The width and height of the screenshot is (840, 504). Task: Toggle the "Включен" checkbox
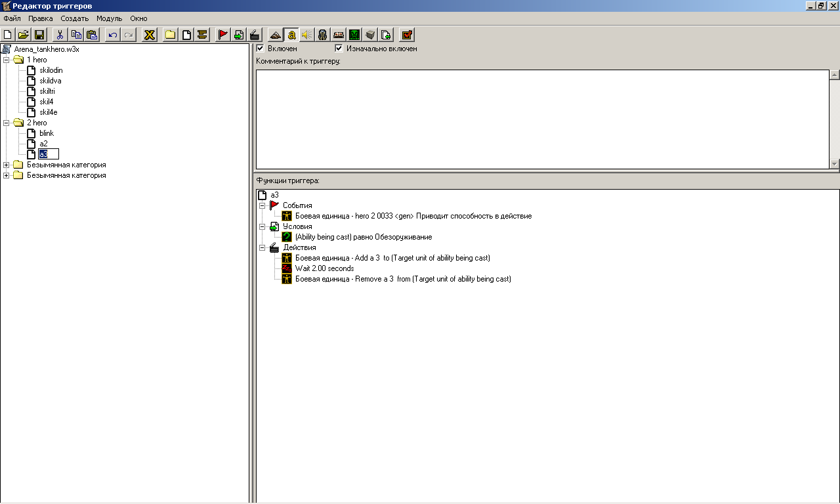pos(261,49)
